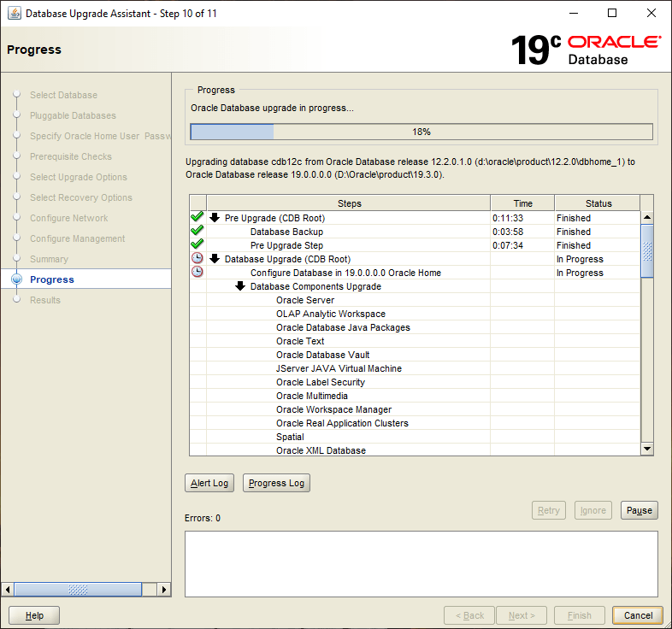Click the disabled Ignore button

pos(593,510)
